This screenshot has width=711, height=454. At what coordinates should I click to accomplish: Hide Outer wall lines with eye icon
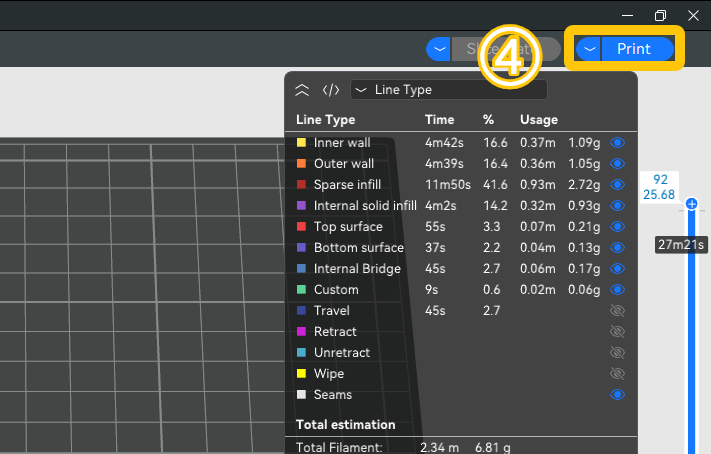618,163
